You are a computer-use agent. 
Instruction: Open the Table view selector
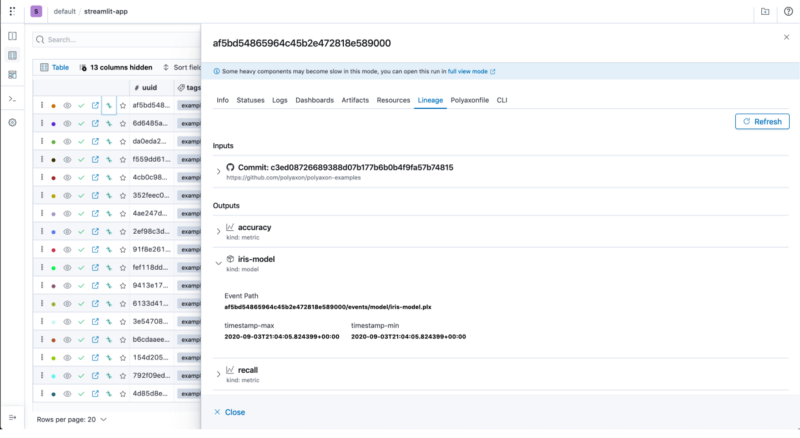(x=54, y=67)
